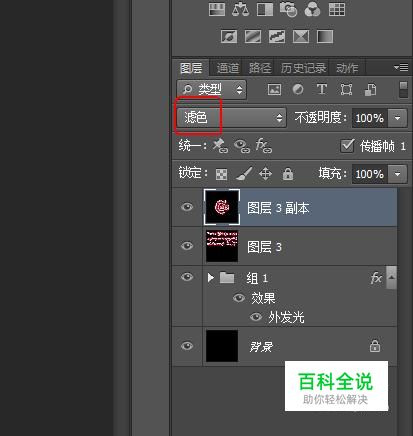Hide the 组 1 group
413x436 pixels.
coord(187,277)
